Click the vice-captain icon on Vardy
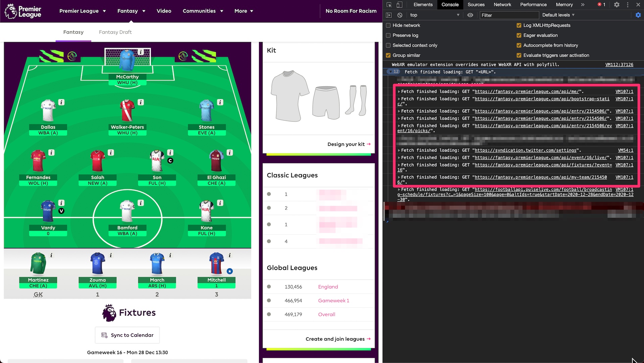Image resolution: width=644 pixels, height=363 pixels. pyautogui.click(x=61, y=211)
